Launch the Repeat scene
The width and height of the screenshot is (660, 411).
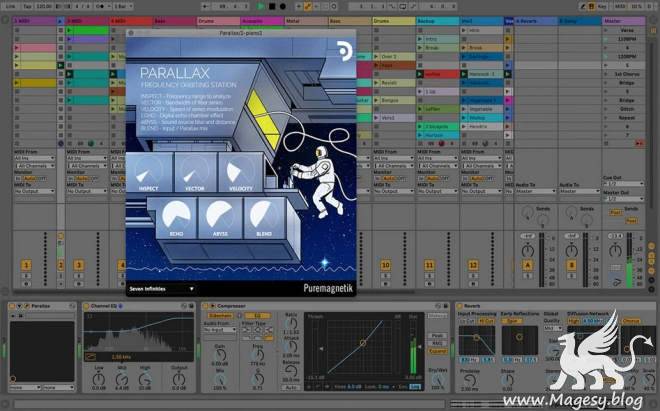(x=606, y=118)
